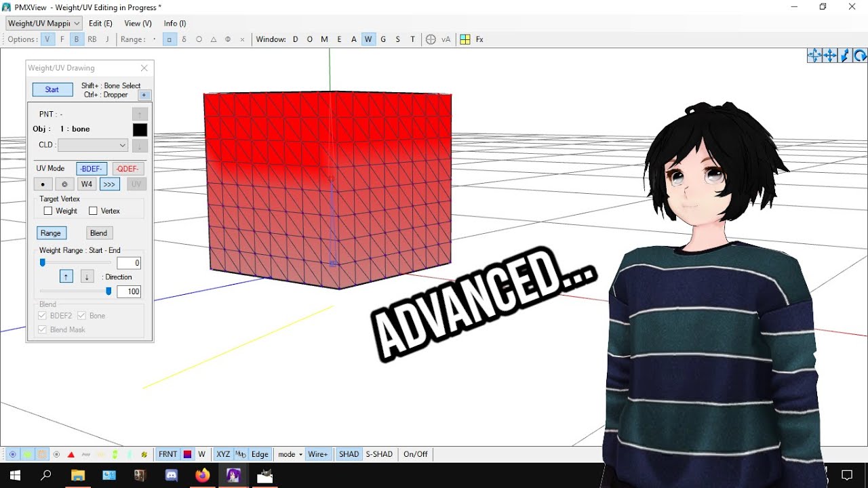Select the circle range shape
868x488 pixels.
(x=199, y=39)
